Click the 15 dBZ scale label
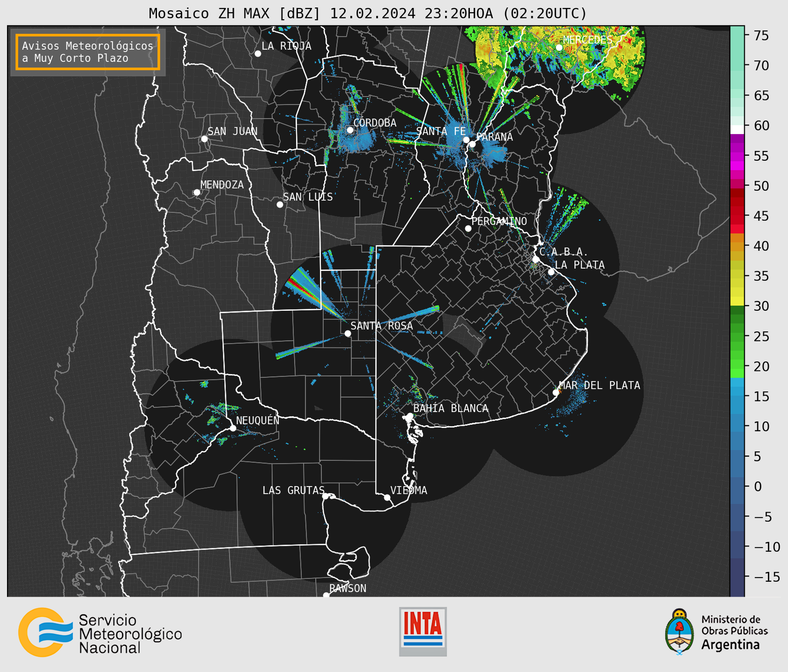788x672 pixels. tap(761, 396)
